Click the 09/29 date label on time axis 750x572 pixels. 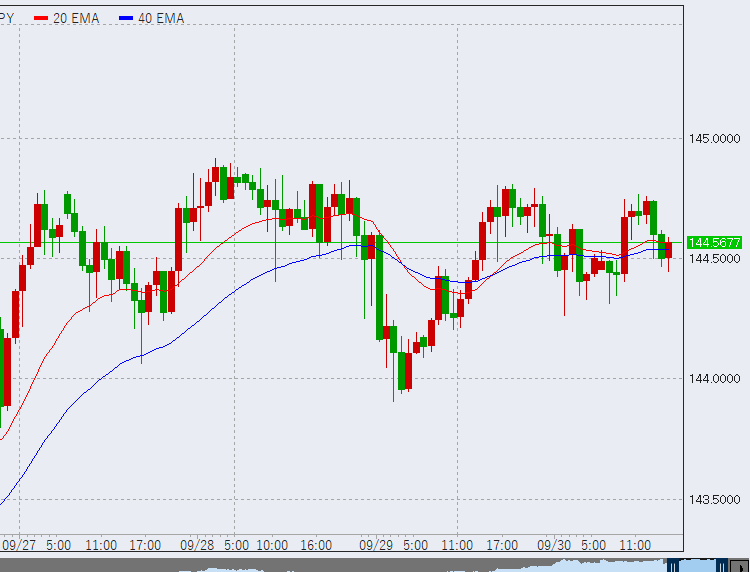(375, 545)
